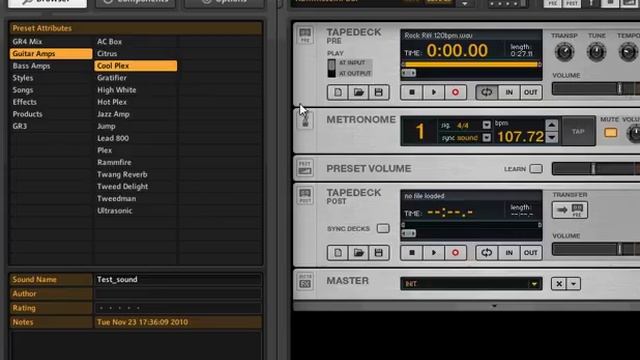Save file in Tapedeck Post
The height and width of the screenshot is (360, 640).
tap(379, 253)
